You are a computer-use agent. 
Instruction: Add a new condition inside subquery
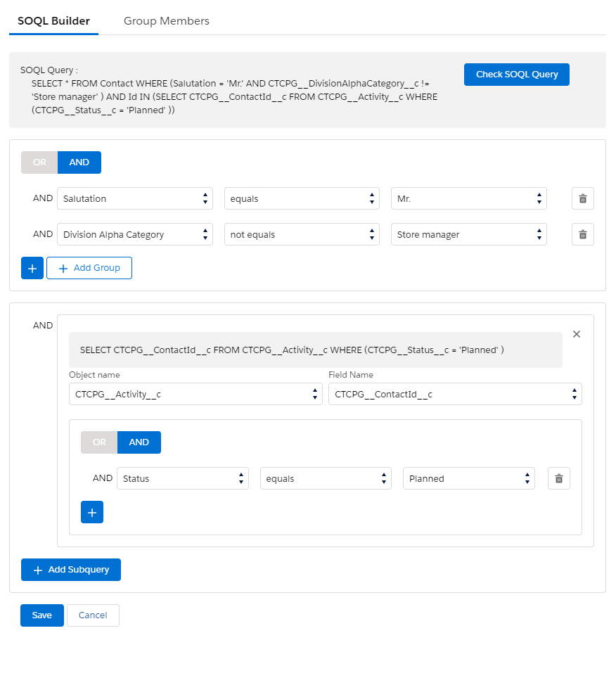click(92, 512)
